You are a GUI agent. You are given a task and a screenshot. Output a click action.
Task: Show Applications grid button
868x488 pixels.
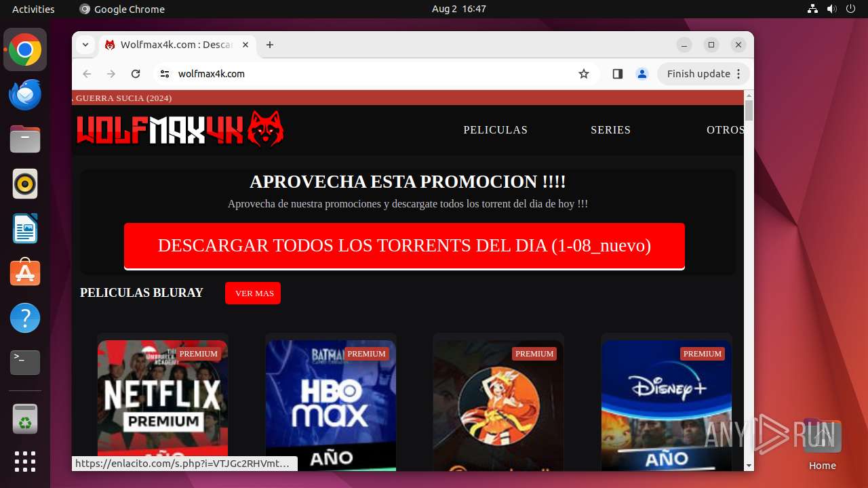(x=25, y=462)
